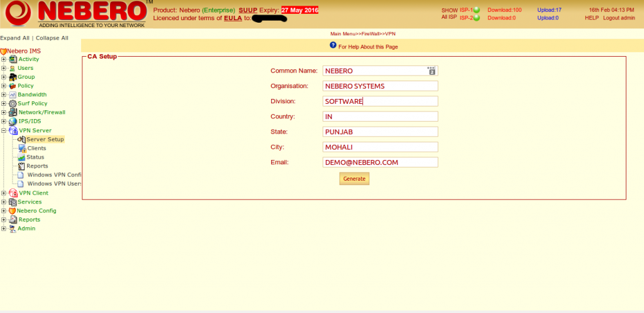Click the Collapse All link

point(52,38)
